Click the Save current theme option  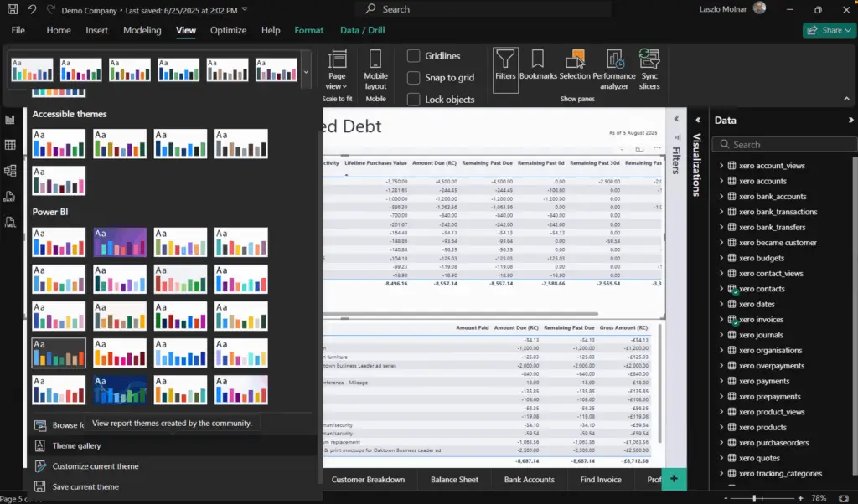87,486
